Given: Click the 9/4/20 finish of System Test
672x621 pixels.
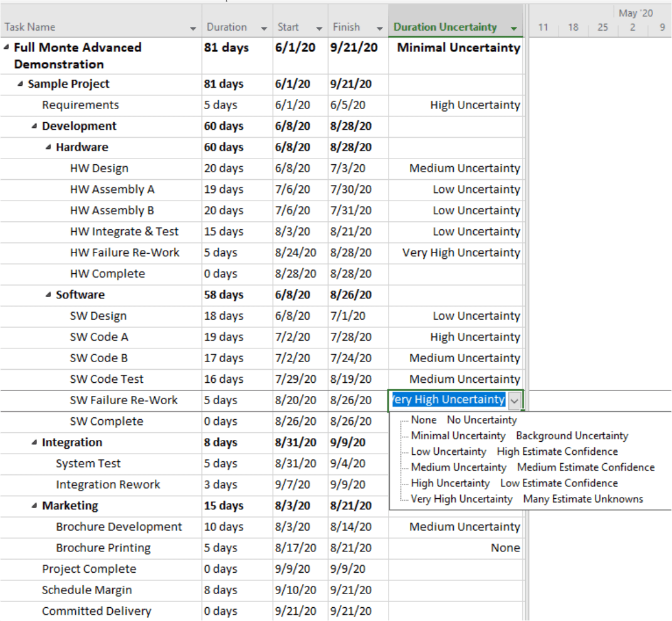Looking at the screenshot, I should [x=347, y=463].
